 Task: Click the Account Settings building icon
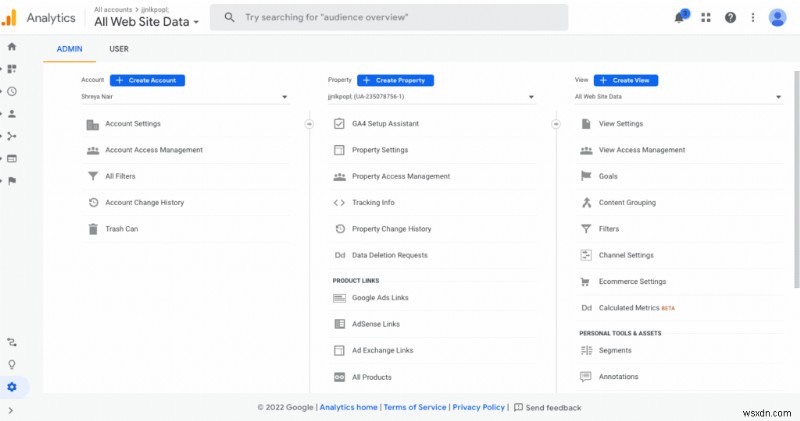(92, 124)
